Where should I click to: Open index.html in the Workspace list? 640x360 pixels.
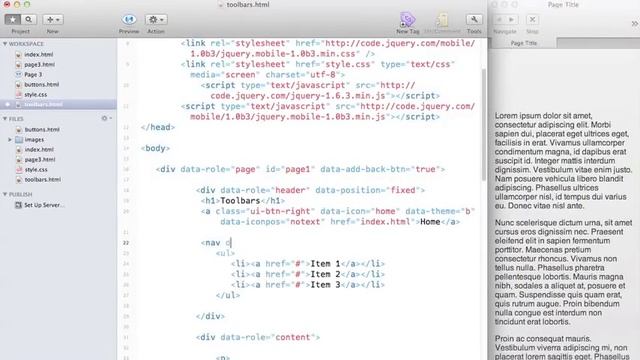coord(38,54)
